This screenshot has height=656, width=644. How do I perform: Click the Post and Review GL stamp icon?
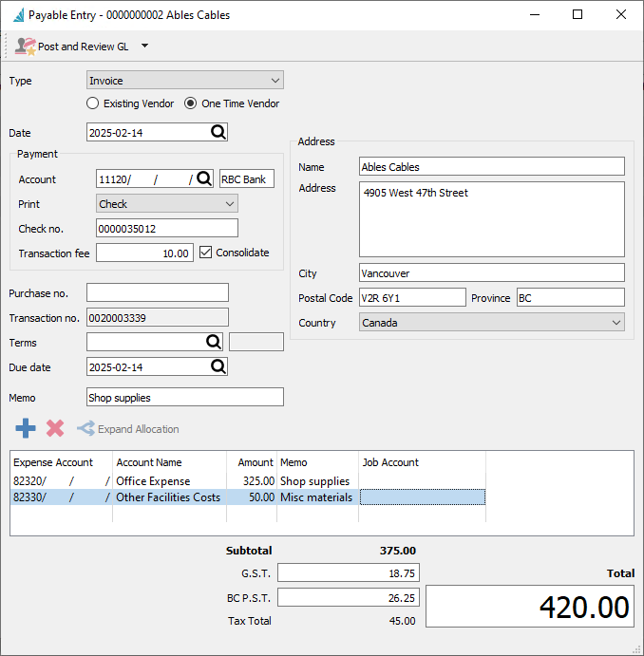pos(25,46)
